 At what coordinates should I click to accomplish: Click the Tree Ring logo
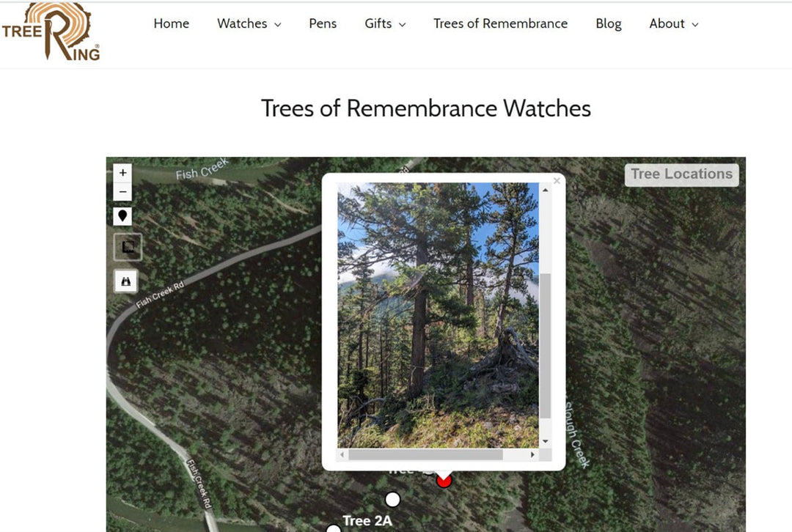tap(51, 32)
